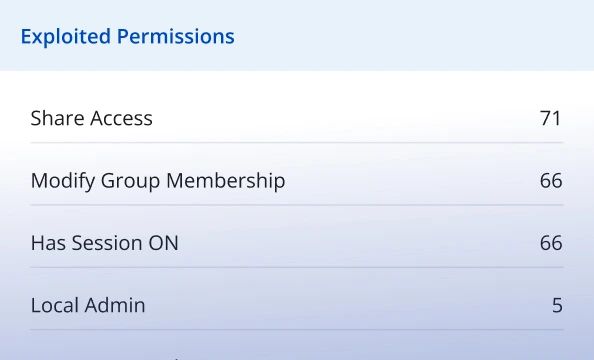Click the 66 count beside Has Session ON
Viewport: 594px width, 360px height.
(x=551, y=243)
